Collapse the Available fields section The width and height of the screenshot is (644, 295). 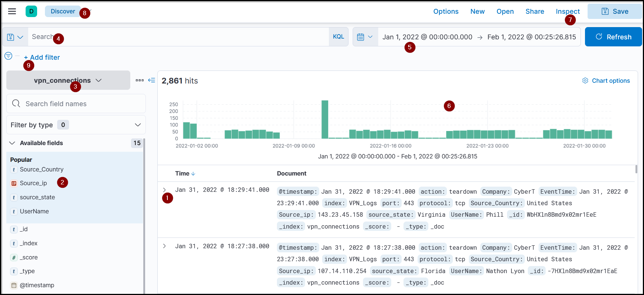pos(12,143)
